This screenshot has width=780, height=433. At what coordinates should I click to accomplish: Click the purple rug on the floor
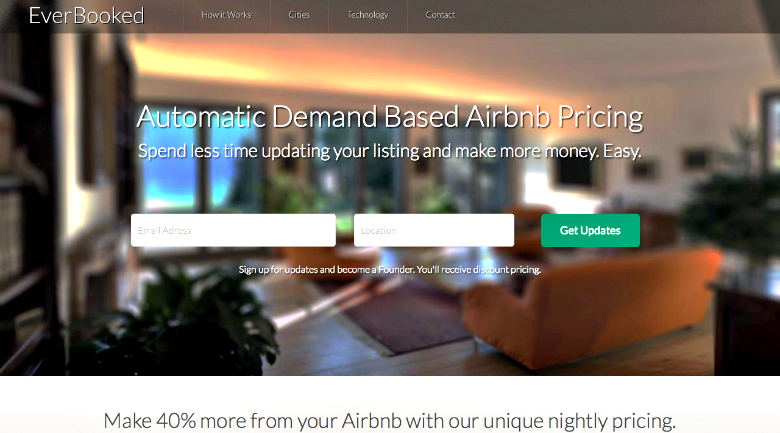[x=403, y=319]
